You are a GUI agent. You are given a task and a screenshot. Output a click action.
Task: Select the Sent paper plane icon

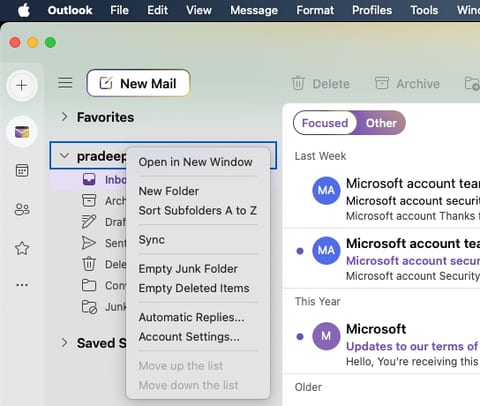pyautogui.click(x=89, y=243)
